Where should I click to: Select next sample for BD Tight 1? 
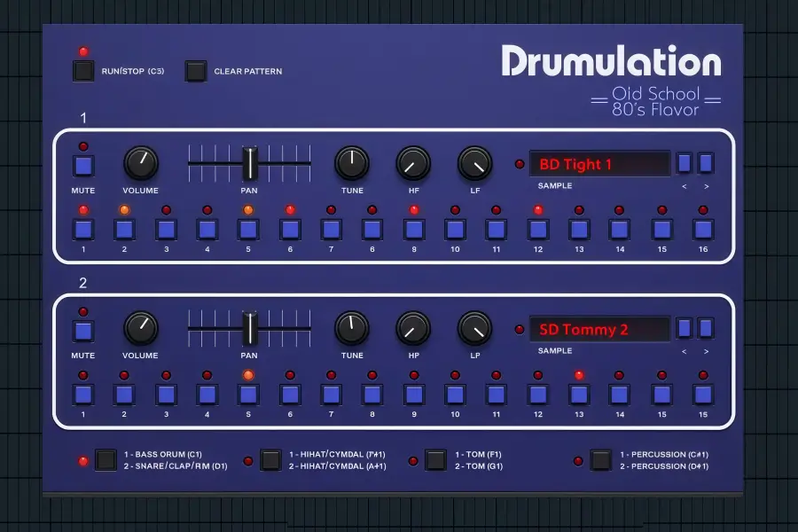pos(706,163)
